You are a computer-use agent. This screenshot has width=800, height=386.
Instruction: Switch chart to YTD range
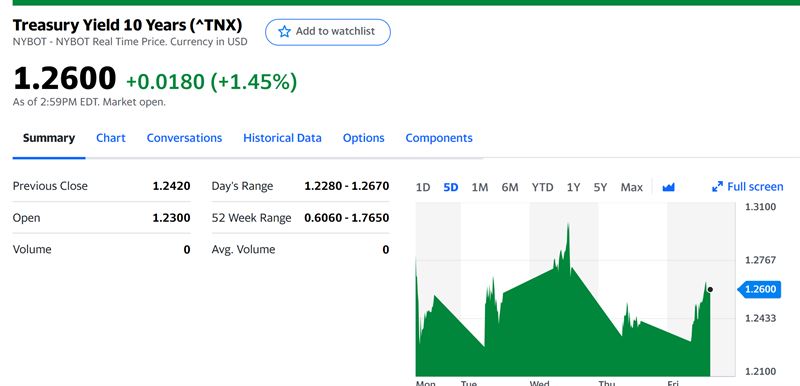click(x=542, y=187)
